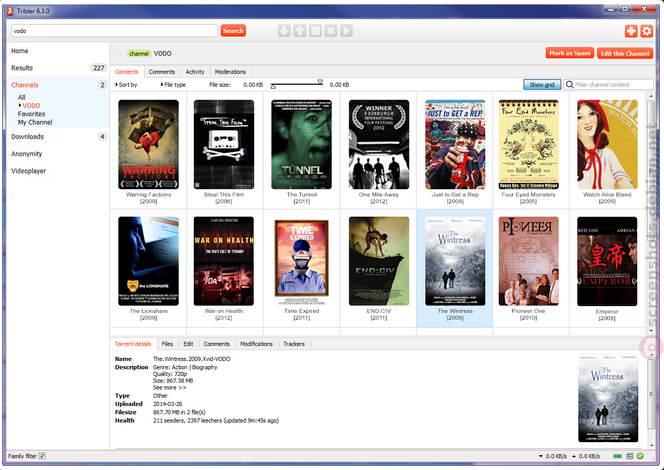Click the green status icon in the status bar
664x470 pixels.
pos(640,456)
